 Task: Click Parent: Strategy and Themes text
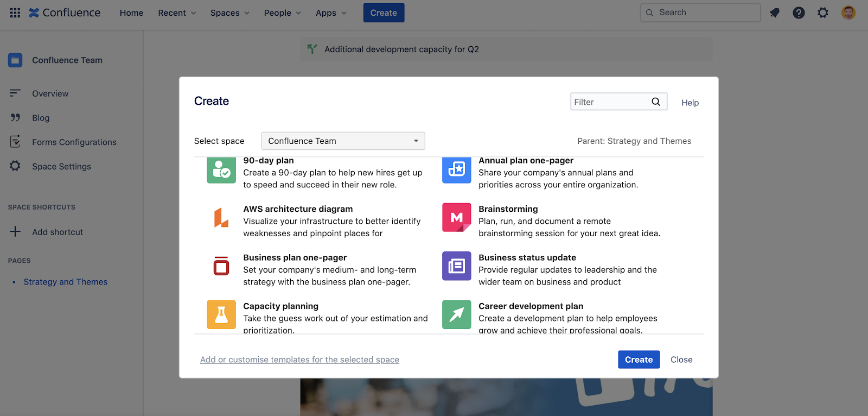(634, 141)
